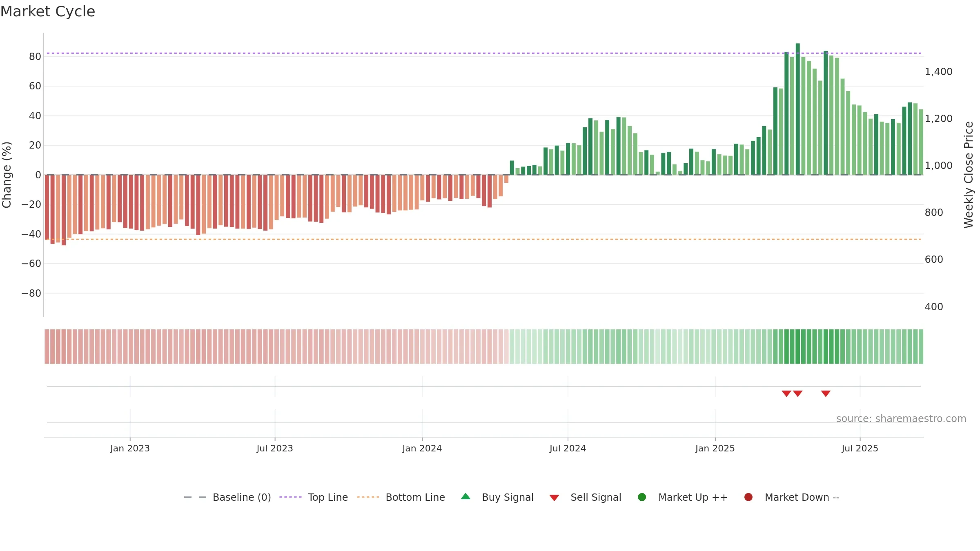This screenshot has height=551, width=980.
Task: Click the purple dotted Top Line swatch
Action: 290,497
